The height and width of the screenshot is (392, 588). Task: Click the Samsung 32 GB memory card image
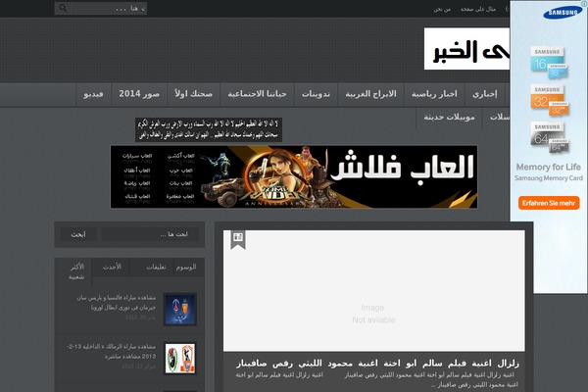tap(550, 100)
